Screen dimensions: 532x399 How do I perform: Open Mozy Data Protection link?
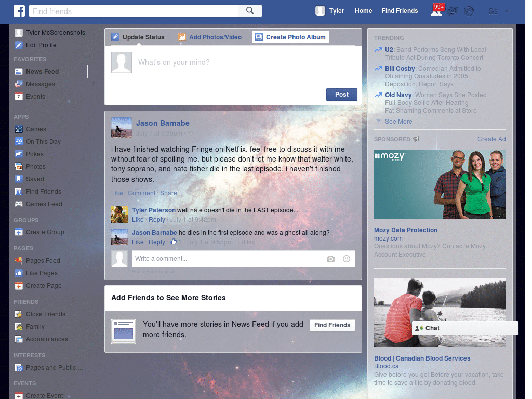[x=405, y=230]
